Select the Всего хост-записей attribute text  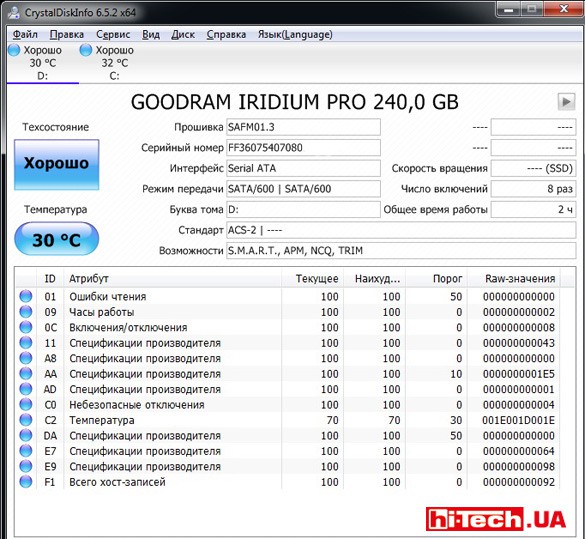118,482
